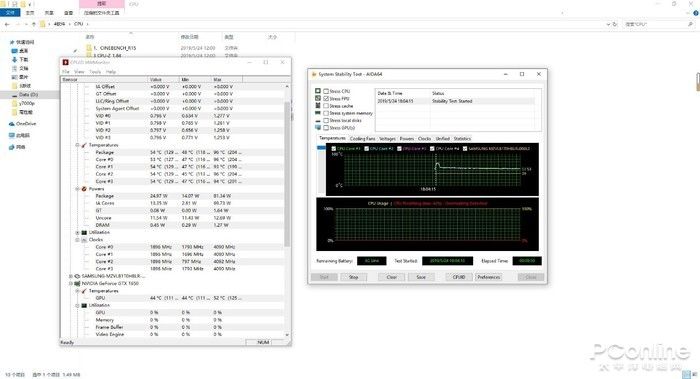The image size is (700, 379).
Task: Click the Powers section flame icon
Action: (84, 189)
